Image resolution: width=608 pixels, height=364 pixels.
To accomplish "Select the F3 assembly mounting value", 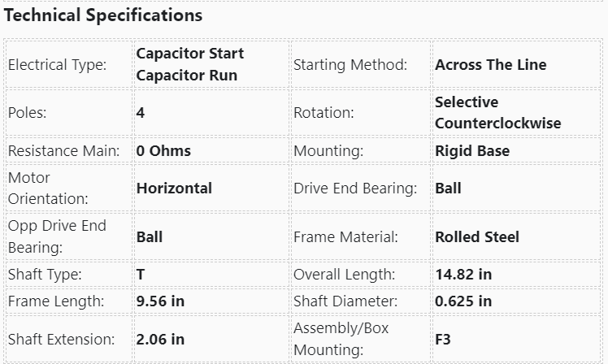I will click(443, 340).
